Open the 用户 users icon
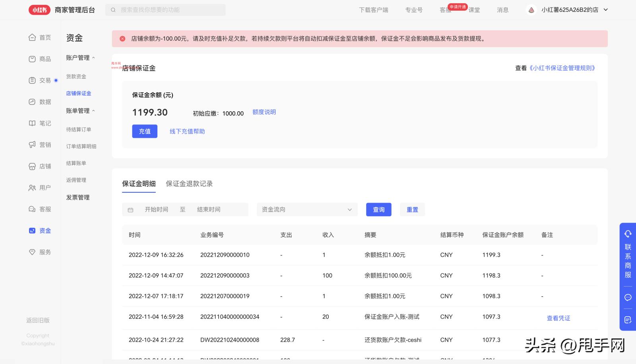This screenshot has width=636, height=364. click(33, 188)
